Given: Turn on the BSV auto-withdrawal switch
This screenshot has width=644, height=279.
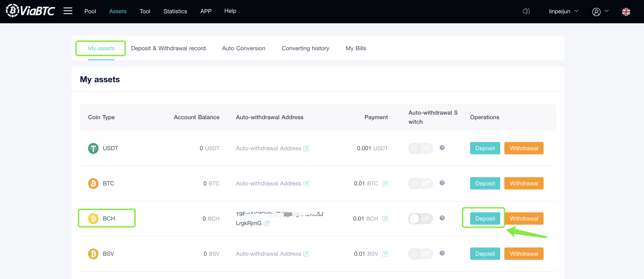Looking at the screenshot, I should (x=421, y=253).
